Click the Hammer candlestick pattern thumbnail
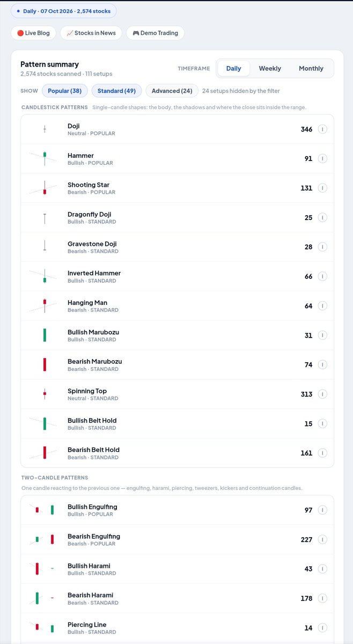The width and height of the screenshot is (353, 644). [x=43, y=158]
